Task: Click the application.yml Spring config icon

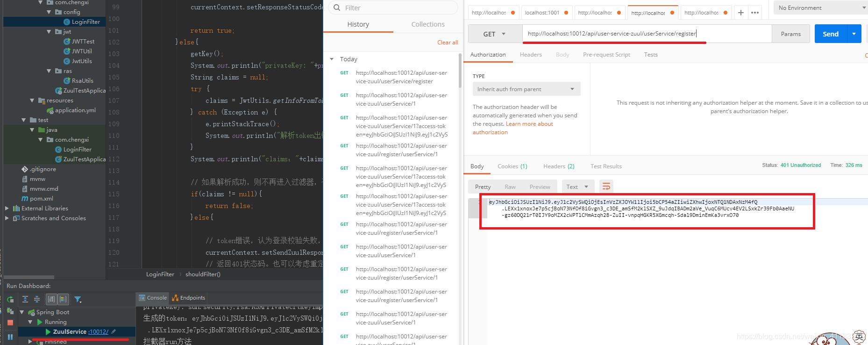Action: (x=50, y=110)
